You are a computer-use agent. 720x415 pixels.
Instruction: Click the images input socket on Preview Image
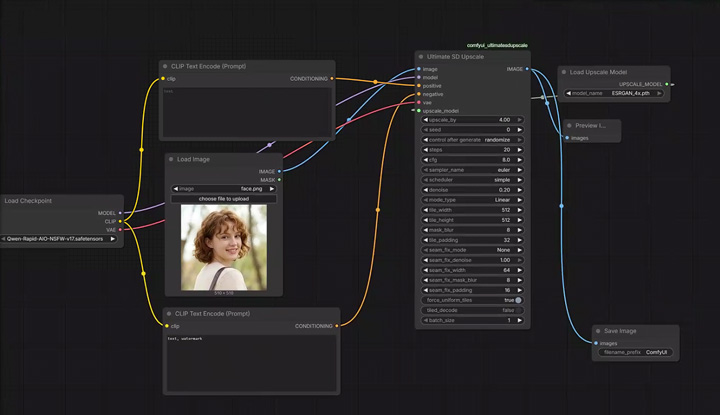click(568, 138)
